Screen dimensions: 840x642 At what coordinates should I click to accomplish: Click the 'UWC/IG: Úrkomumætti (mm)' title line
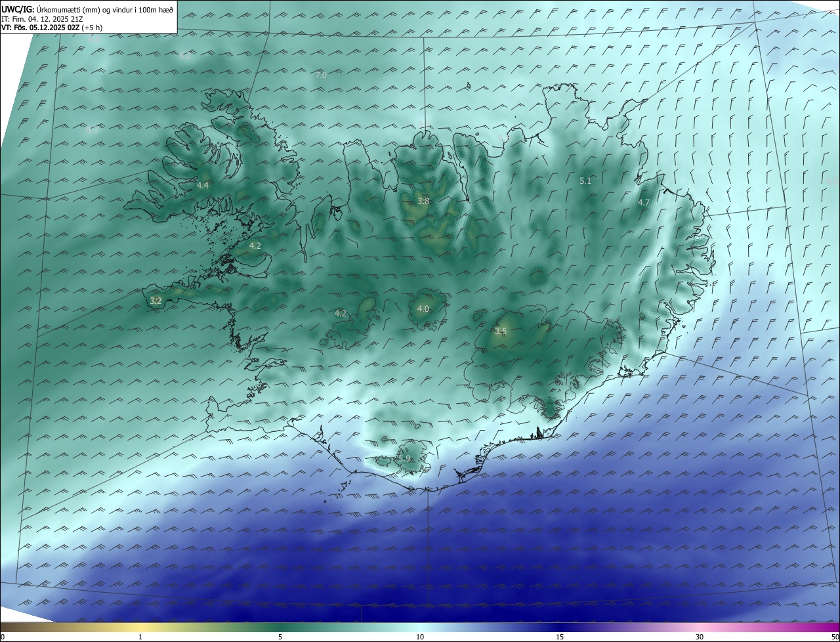click(x=86, y=9)
